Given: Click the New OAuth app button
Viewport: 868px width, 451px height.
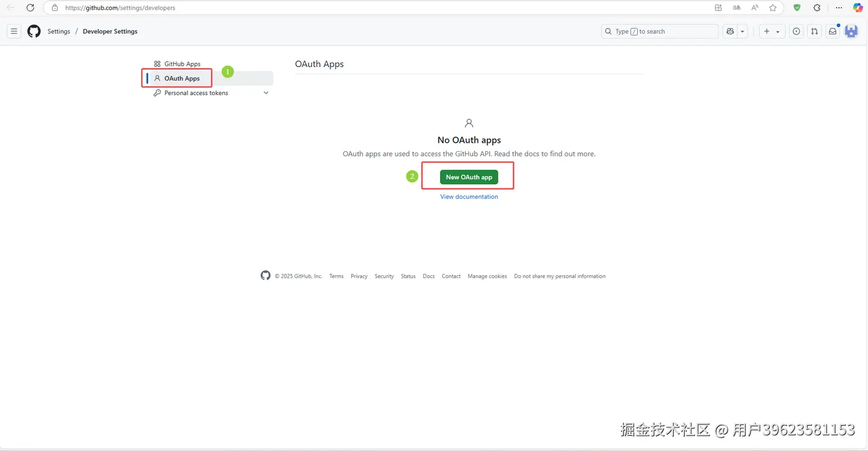Looking at the screenshot, I should (469, 177).
